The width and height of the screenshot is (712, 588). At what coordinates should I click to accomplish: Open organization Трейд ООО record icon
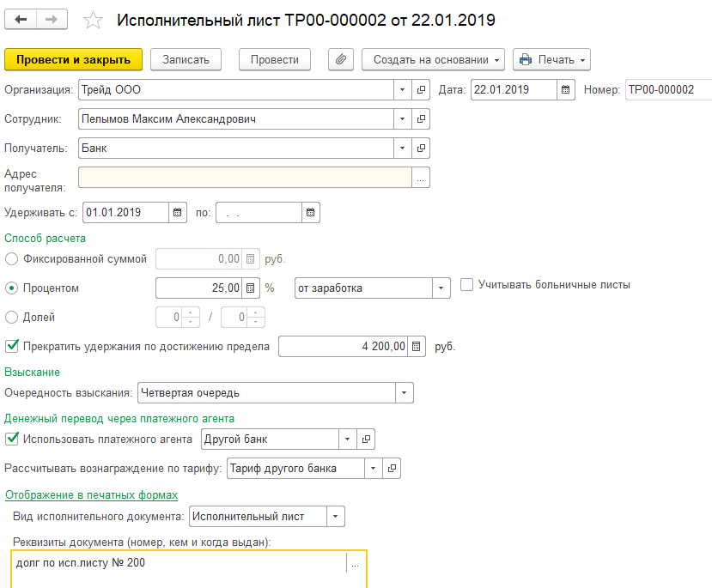tap(421, 90)
